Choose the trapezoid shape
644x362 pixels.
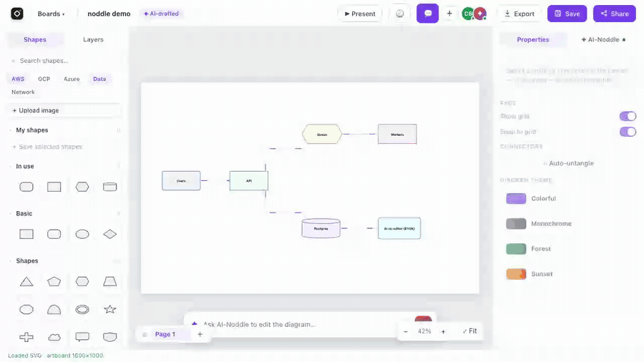click(x=109, y=282)
